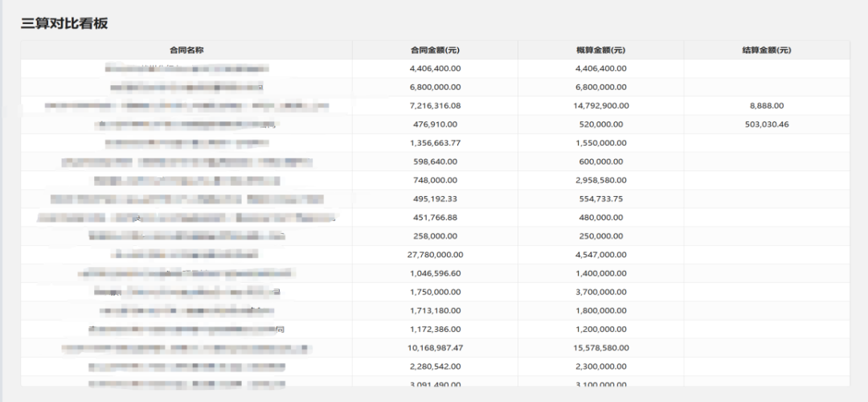The width and height of the screenshot is (868, 402).
Task: Click the 503,030.46 settlement amount cell
Action: pyautogui.click(x=766, y=125)
